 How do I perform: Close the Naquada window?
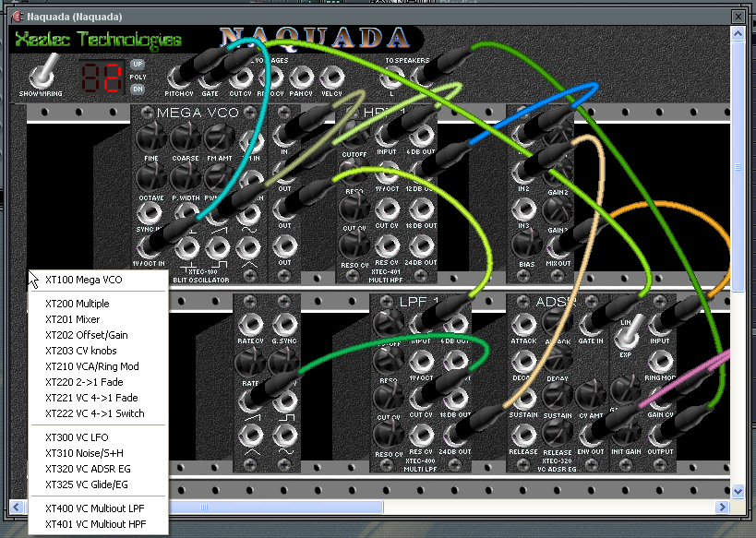coord(738,17)
